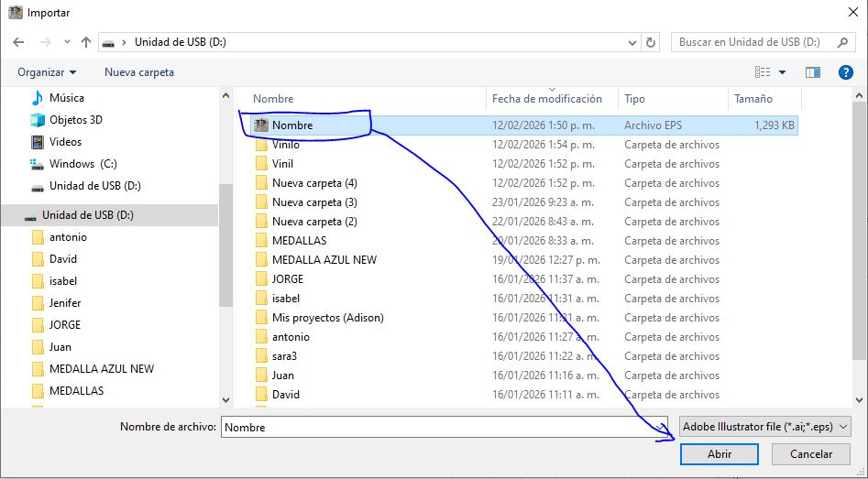Click the Objetos 3D cube icon
This screenshot has height=479, width=868.
click(37, 120)
